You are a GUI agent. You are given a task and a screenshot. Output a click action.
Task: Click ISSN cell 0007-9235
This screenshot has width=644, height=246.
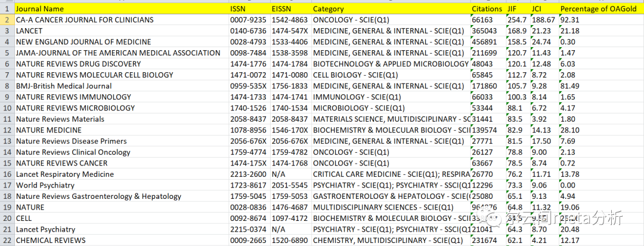coord(247,20)
